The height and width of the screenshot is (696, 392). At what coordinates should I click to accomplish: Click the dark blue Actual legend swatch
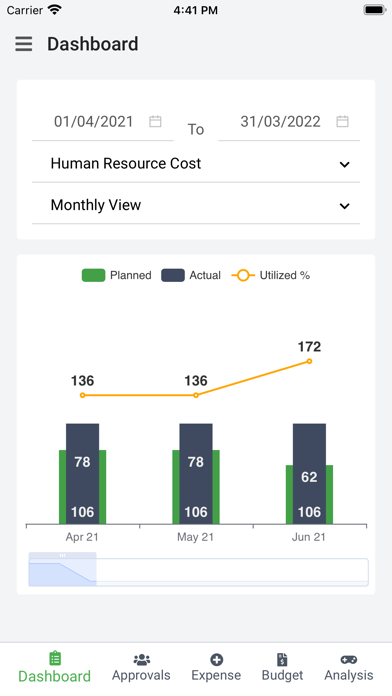tap(173, 275)
